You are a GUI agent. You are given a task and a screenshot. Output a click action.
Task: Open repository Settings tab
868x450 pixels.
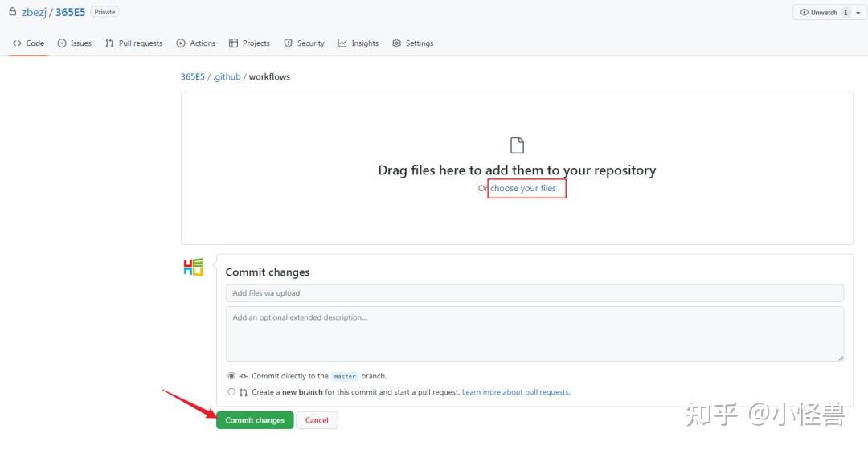click(x=413, y=43)
